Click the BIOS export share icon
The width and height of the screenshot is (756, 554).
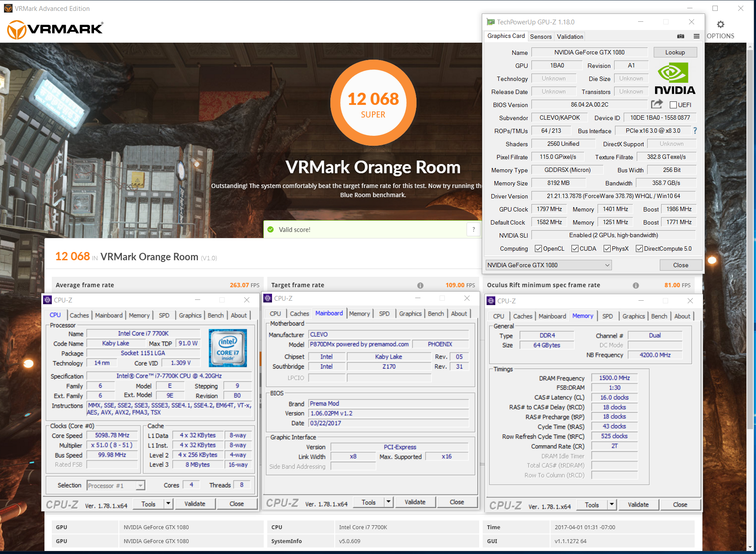tap(656, 104)
